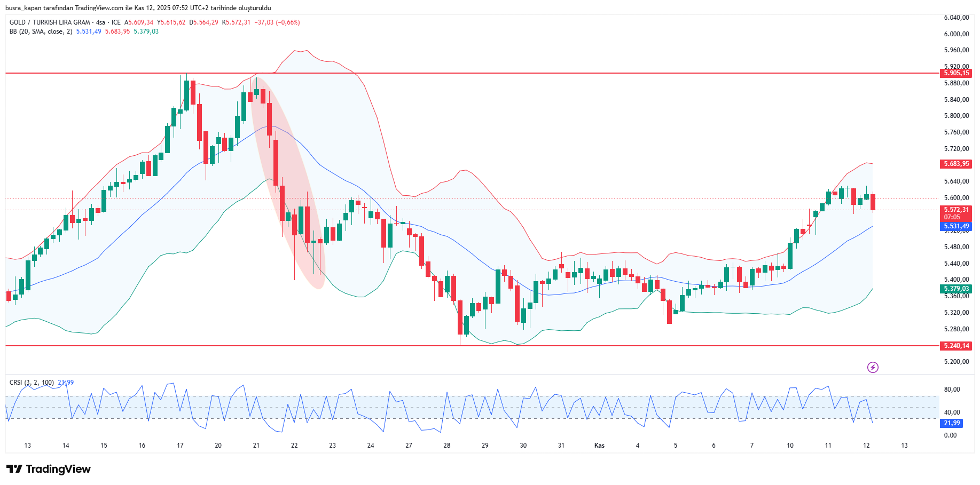Select the BB (20, SMA, close, 2) indicator legend
Screen dimensions: 980x485
[x=41, y=31]
